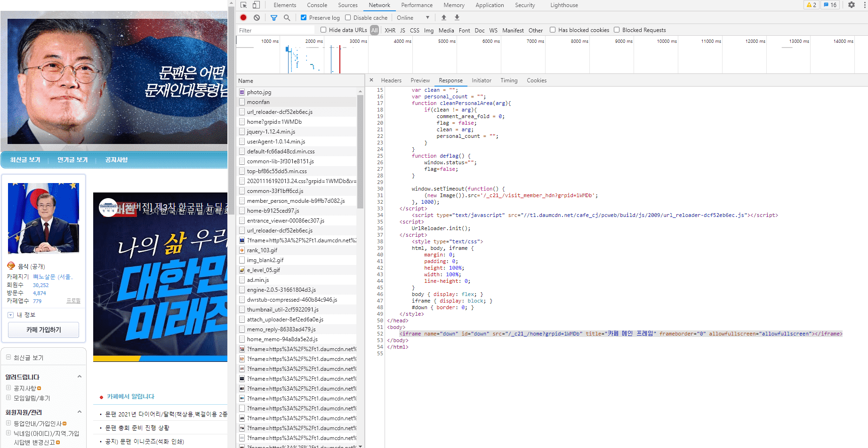Enable the Disable cache checkbox

coord(348,18)
